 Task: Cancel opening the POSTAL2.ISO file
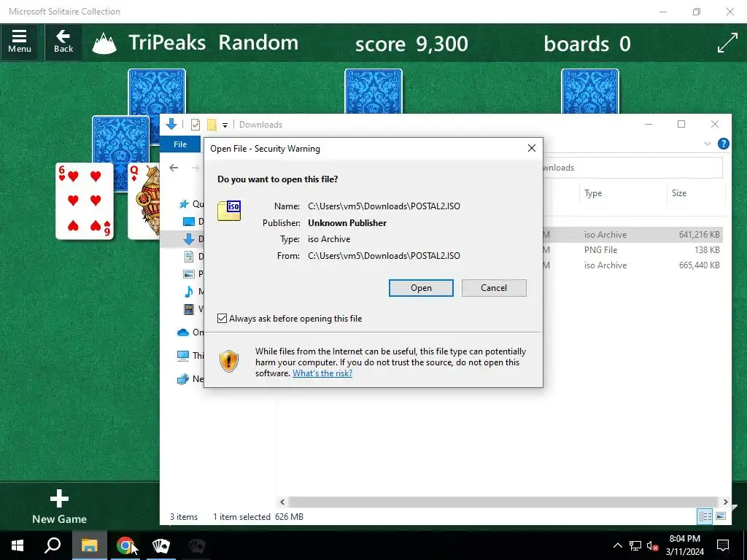pos(494,287)
